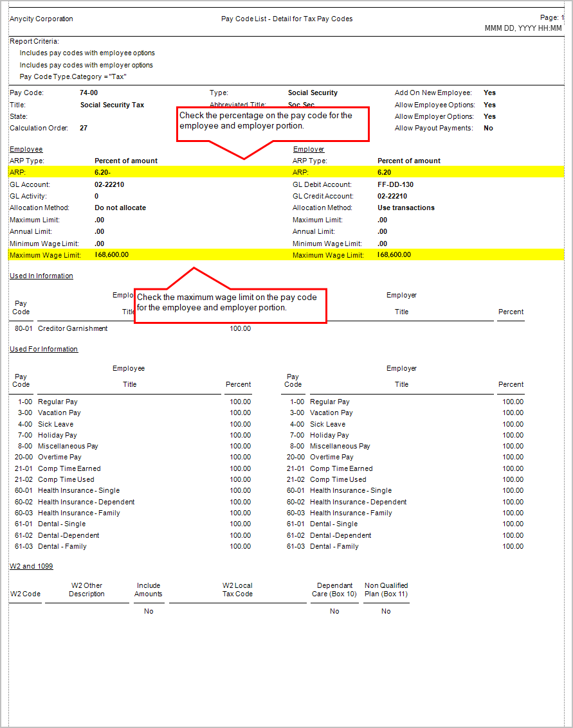The height and width of the screenshot is (728, 573).
Task: Click the GL Activity value 0
Action: [96, 197]
